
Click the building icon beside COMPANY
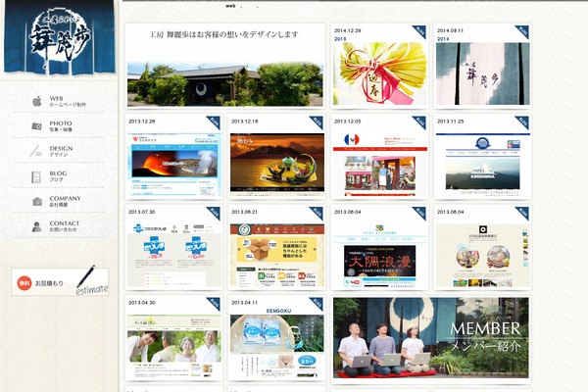(37, 202)
